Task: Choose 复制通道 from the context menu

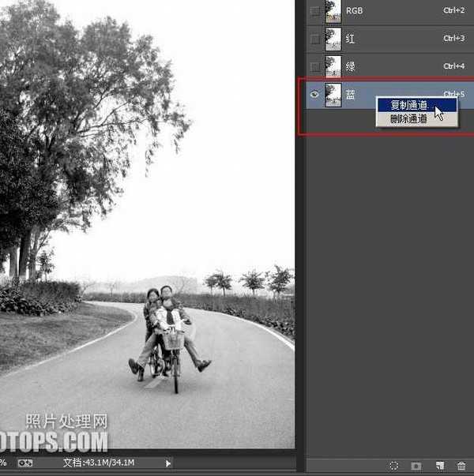Action: click(408, 105)
